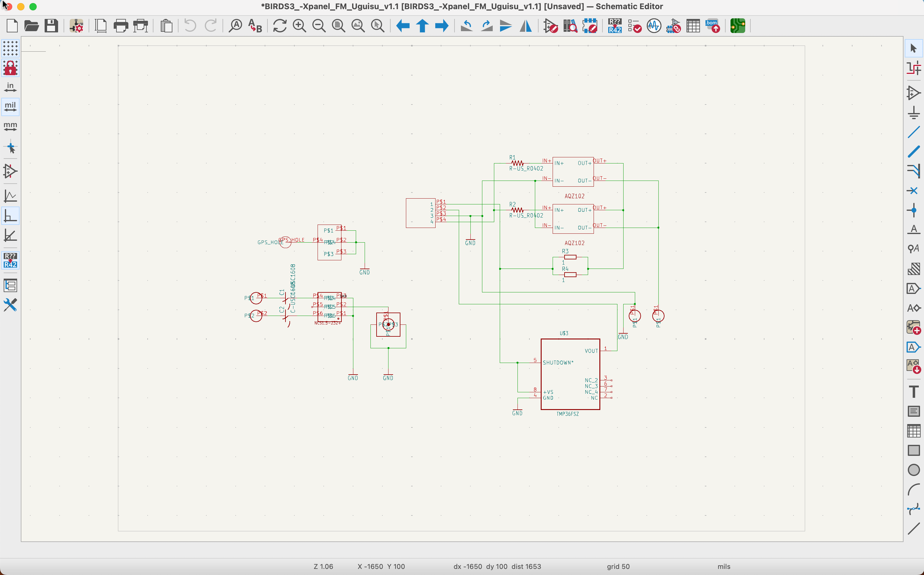This screenshot has width=924, height=575.
Task: Enable 45-degree line mode
Action: [x=10, y=235]
